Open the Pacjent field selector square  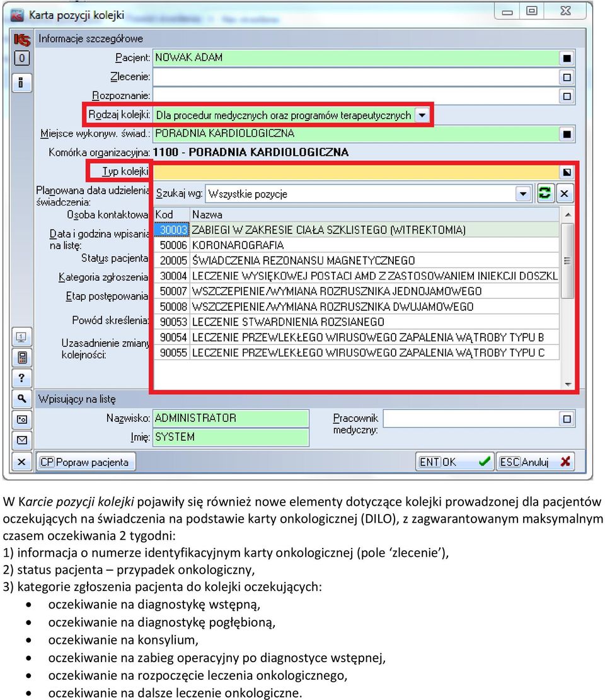(567, 58)
